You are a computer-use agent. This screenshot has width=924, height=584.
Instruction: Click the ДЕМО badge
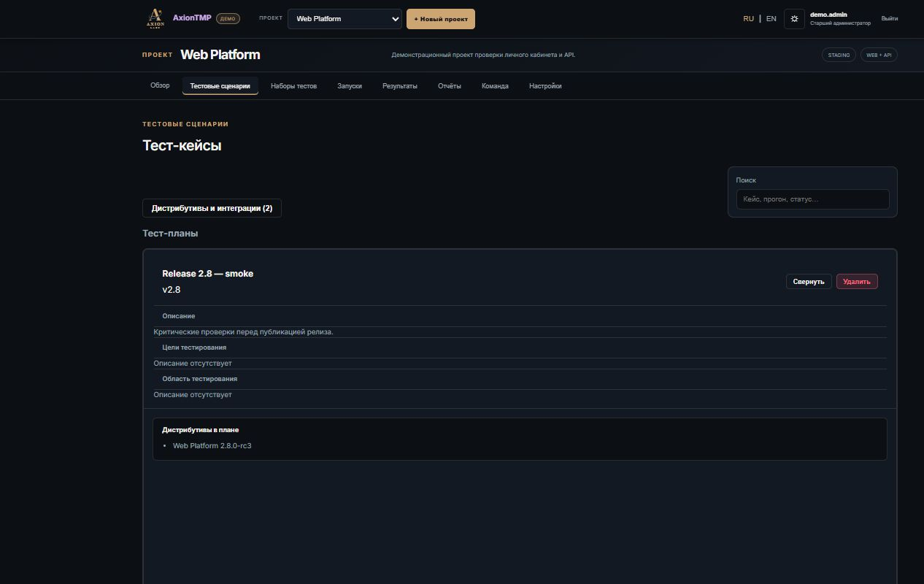(x=228, y=19)
